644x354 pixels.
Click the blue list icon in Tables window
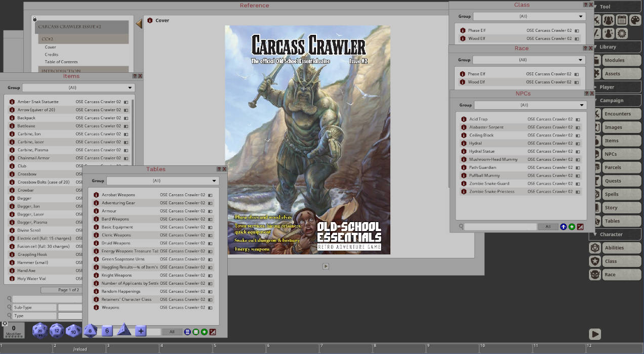tap(187, 332)
